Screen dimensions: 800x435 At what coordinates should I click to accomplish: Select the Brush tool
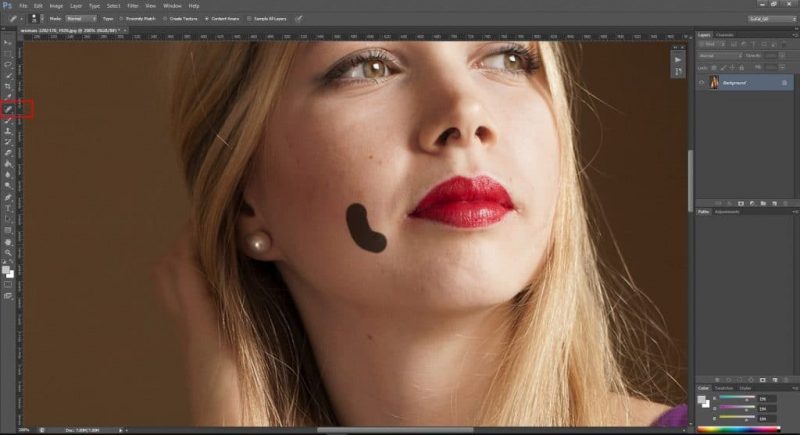point(8,120)
